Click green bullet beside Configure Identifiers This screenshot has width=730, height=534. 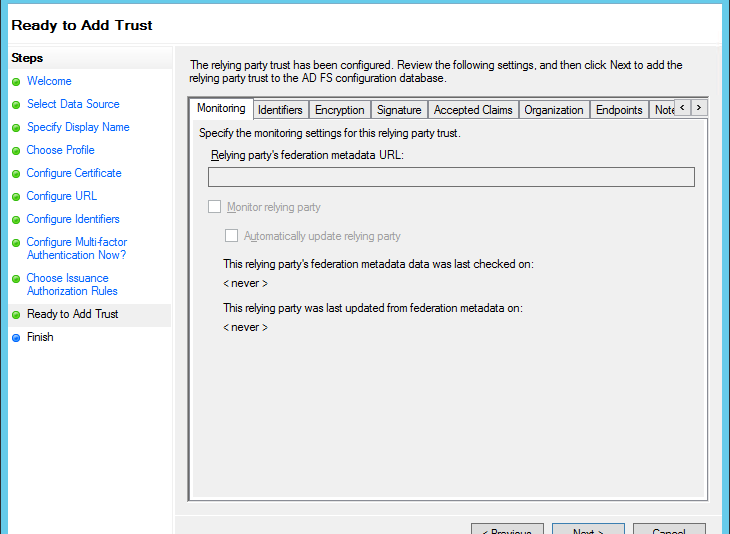click(16, 220)
